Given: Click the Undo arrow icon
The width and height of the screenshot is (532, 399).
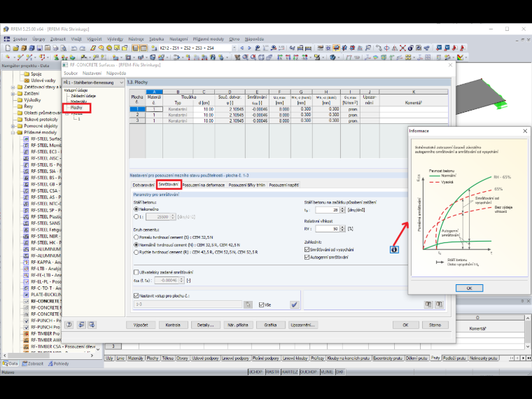Looking at the screenshot, I should tap(74, 48).
